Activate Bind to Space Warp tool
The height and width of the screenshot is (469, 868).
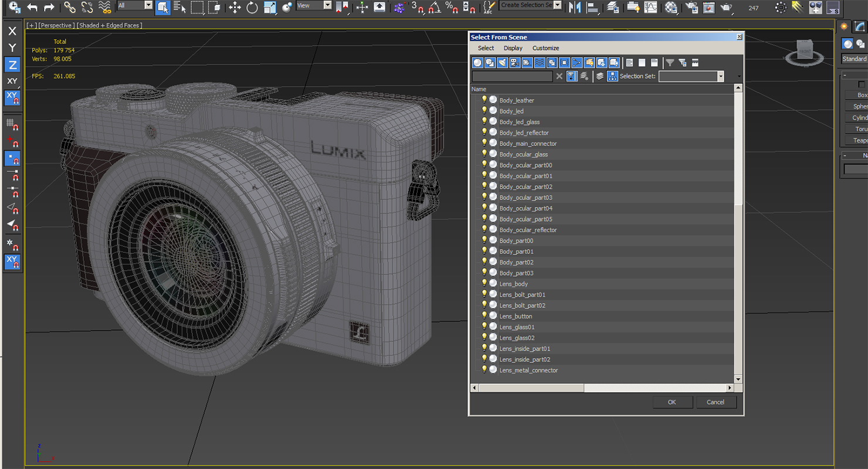[105, 7]
